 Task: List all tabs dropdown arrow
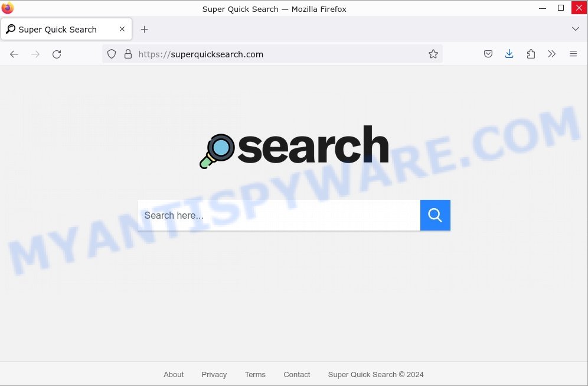(x=575, y=29)
